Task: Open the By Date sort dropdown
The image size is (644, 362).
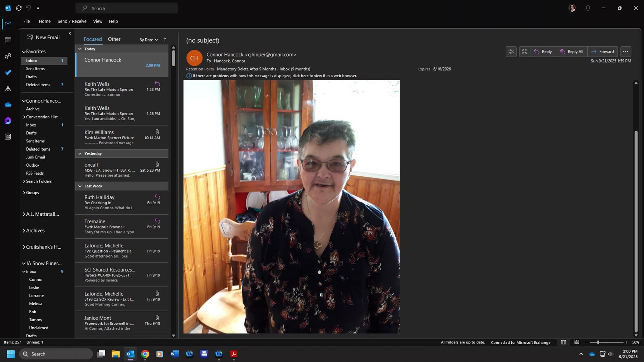Action: [148, 40]
